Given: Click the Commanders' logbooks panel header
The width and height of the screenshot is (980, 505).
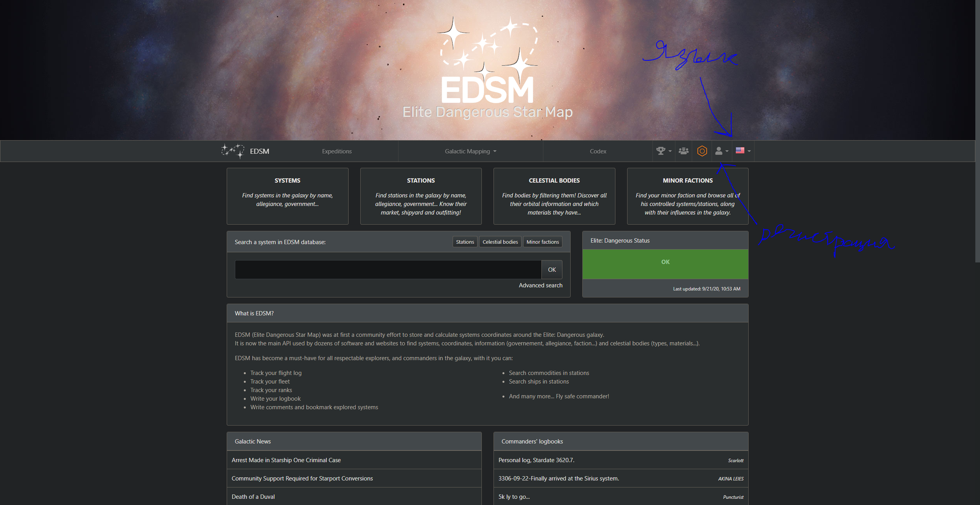Looking at the screenshot, I should (621, 442).
